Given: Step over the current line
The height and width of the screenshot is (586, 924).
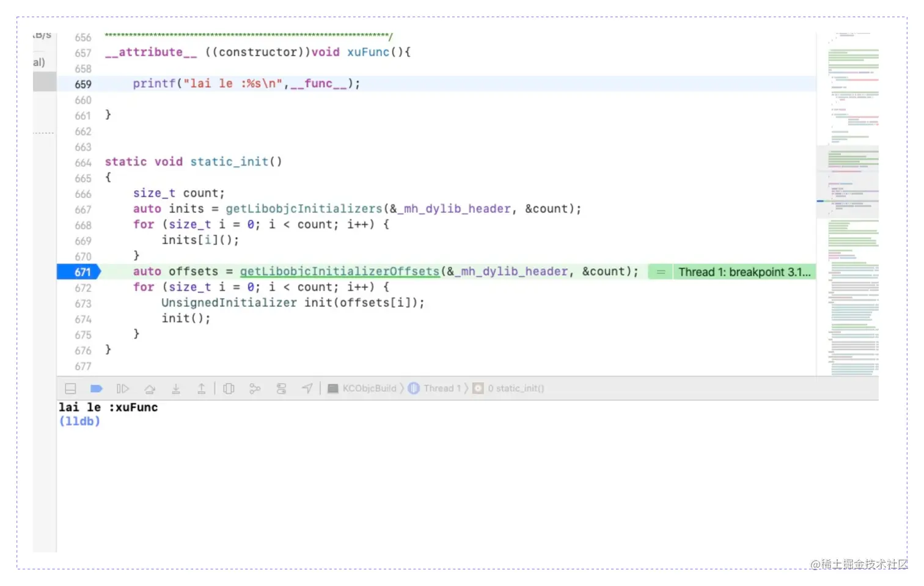Looking at the screenshot, I should [x=150, y=389].
